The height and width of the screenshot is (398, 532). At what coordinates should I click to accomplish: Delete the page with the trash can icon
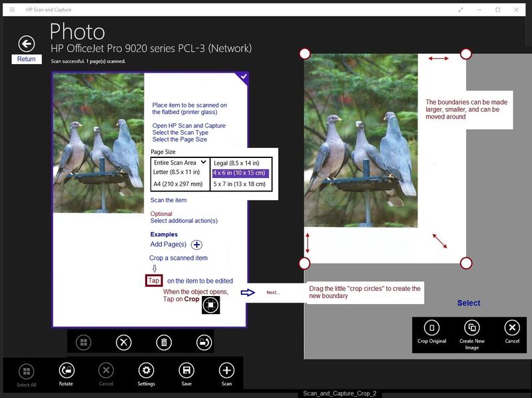(x=164, y=342)
